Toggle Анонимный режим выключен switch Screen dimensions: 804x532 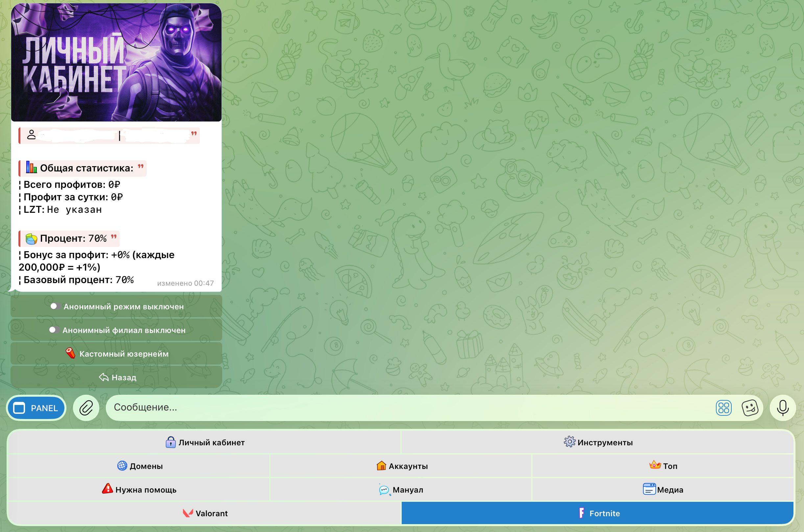[x=116, y=306]
